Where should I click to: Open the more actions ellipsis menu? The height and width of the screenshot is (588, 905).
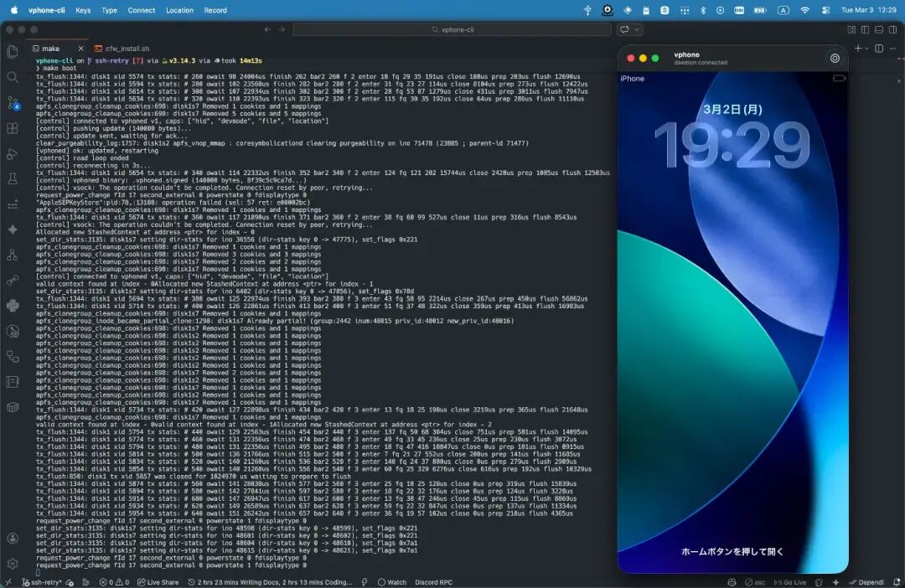(893, 49)
